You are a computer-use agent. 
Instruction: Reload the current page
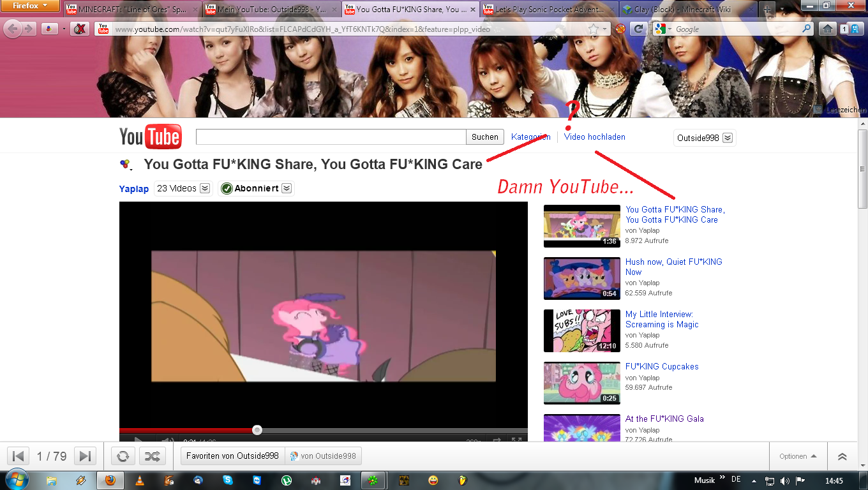[x=638, y=29]
